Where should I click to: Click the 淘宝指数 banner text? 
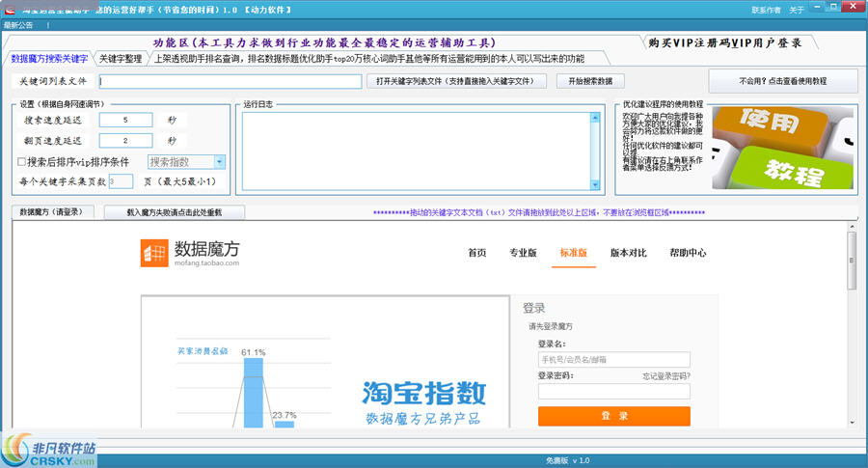[x=424, y=394]
